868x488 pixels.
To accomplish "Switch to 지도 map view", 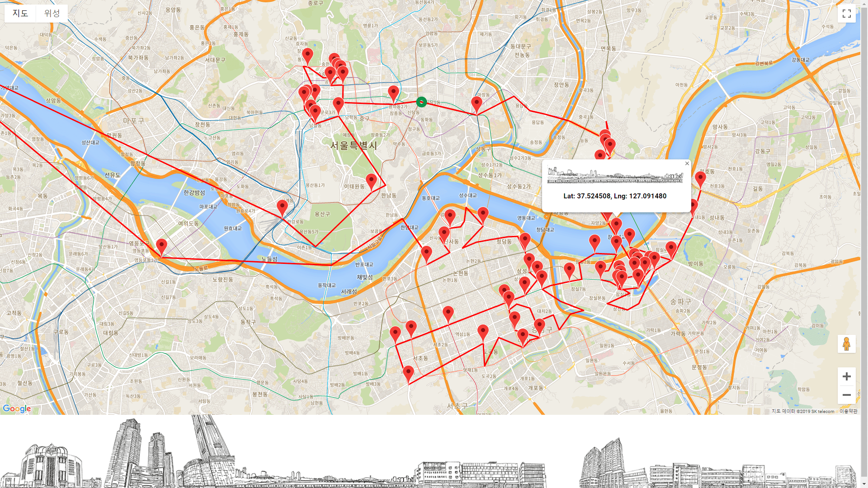I will tap(20, 14).
